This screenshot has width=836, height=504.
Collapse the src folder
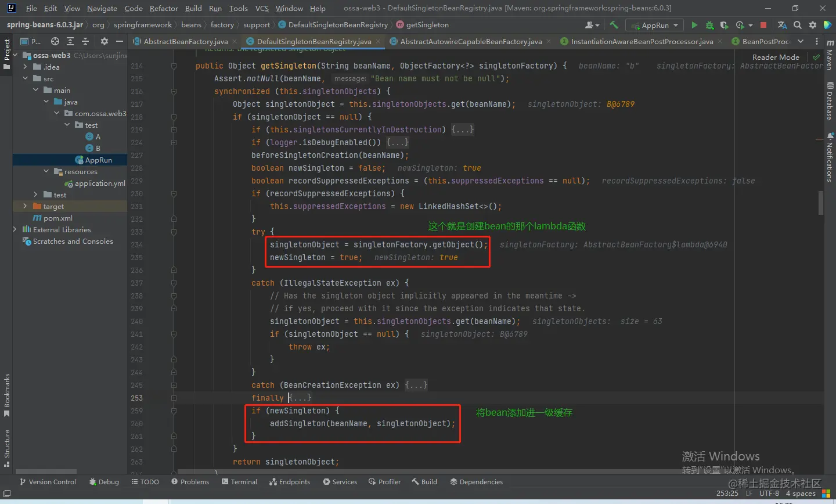(25, 78)
